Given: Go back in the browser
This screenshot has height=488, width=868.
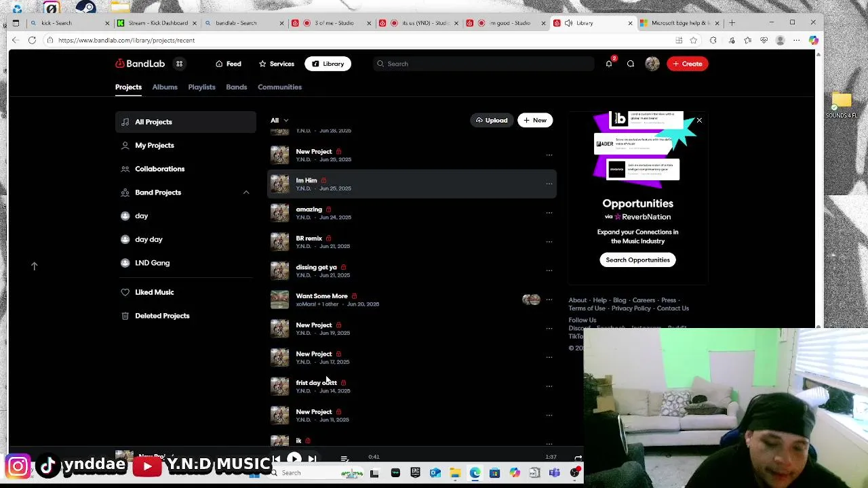Looking at the screenshot, I should tap(16, 40).
